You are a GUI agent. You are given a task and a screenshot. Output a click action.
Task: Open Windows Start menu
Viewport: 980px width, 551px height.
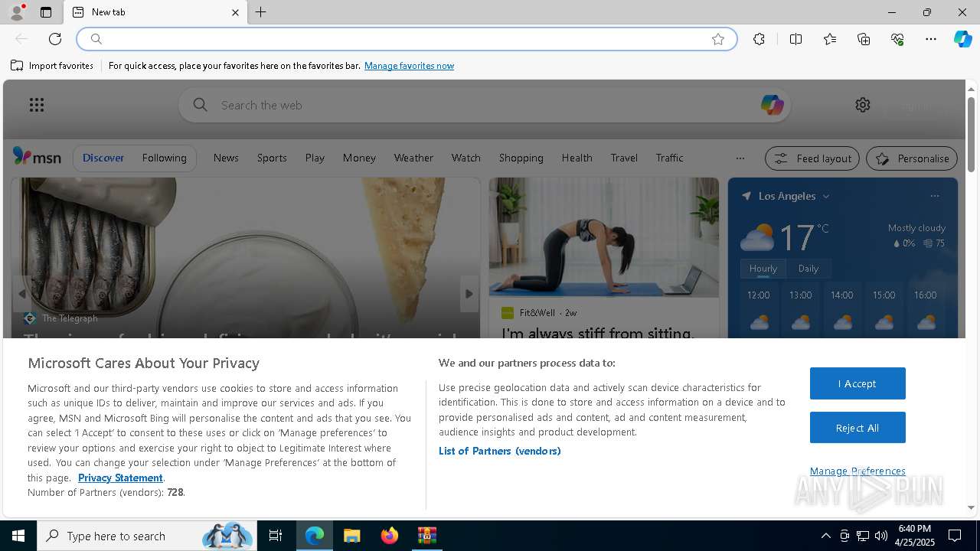pos(18,536)
